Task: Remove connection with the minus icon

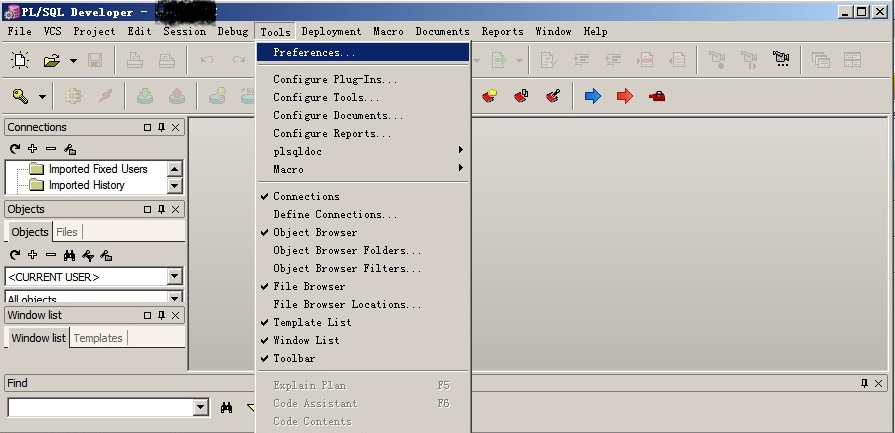Action: pyautogui.click(x=51, y=149)
